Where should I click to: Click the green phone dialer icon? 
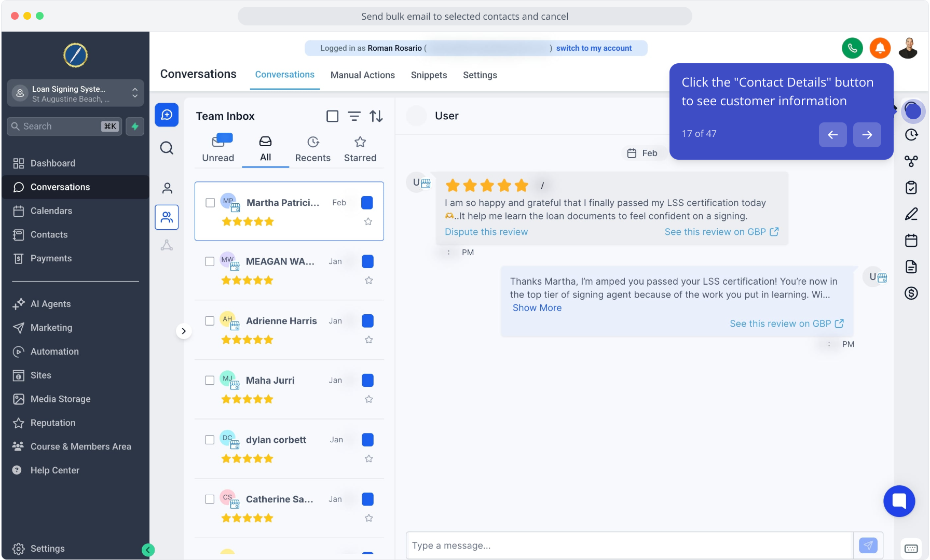[x=852, y=48]
